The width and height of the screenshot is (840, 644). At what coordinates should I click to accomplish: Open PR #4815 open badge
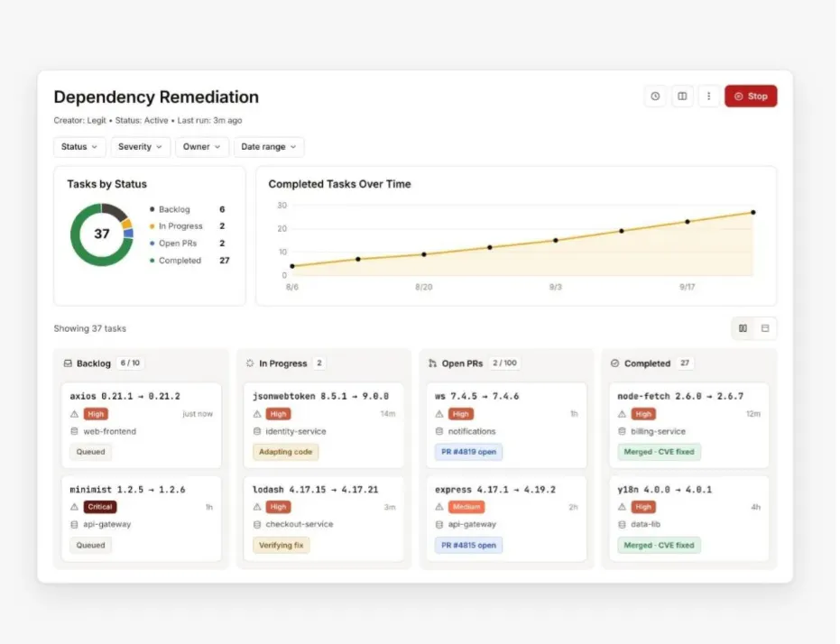coord(469,546)
